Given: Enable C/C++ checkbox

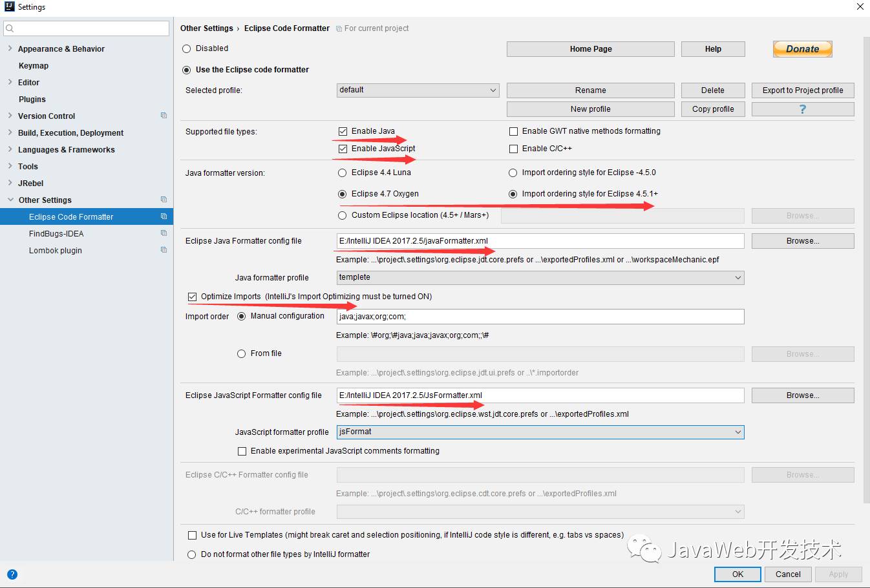Looking at the screenshot, I should click(514, 149).
